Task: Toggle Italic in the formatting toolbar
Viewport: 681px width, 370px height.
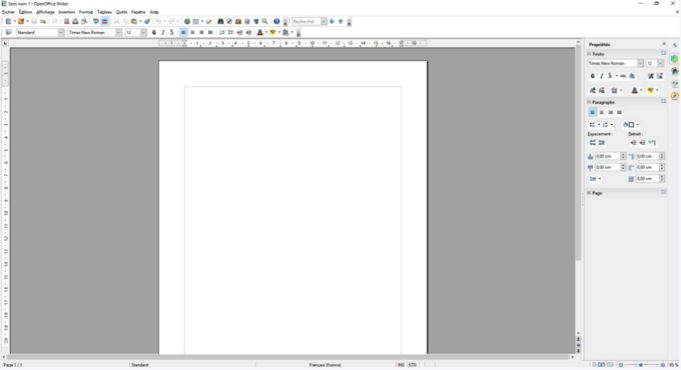Action: (x=163, y=33)
